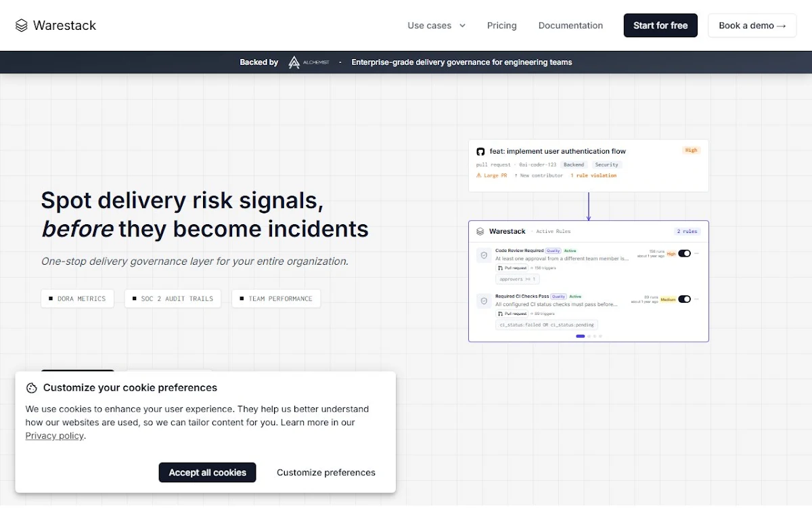The image size is (812, 508).
Task: Select the TEAM PERFORMANCE tag
Action: pyautogui.click(x=276, y=299)
